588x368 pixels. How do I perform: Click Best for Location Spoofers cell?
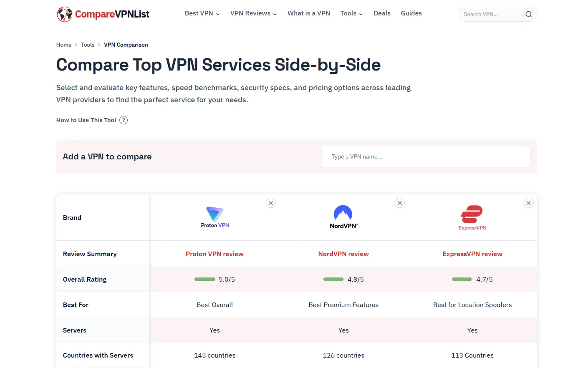pyautogui.click(x=472, y=305)
